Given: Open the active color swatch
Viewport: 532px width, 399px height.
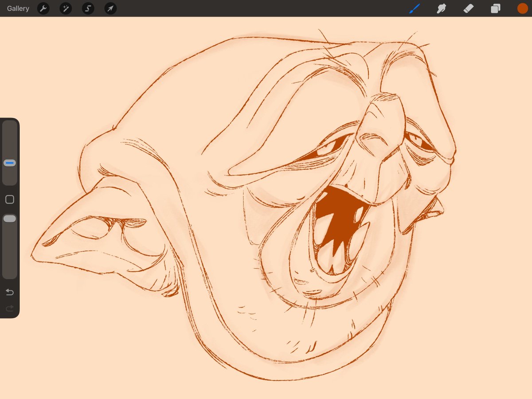Looking at the screenshot, I should pos(523,8).
